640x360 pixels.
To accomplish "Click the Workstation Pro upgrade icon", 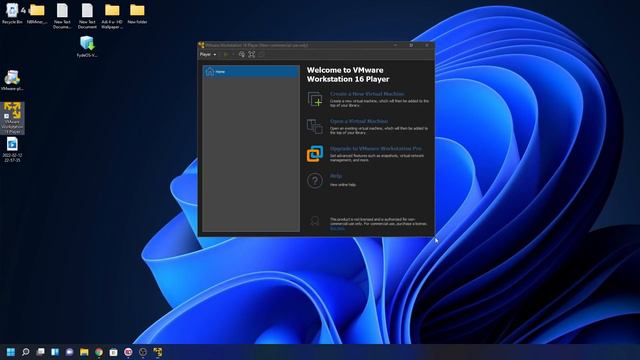I will tap(315, 154).
